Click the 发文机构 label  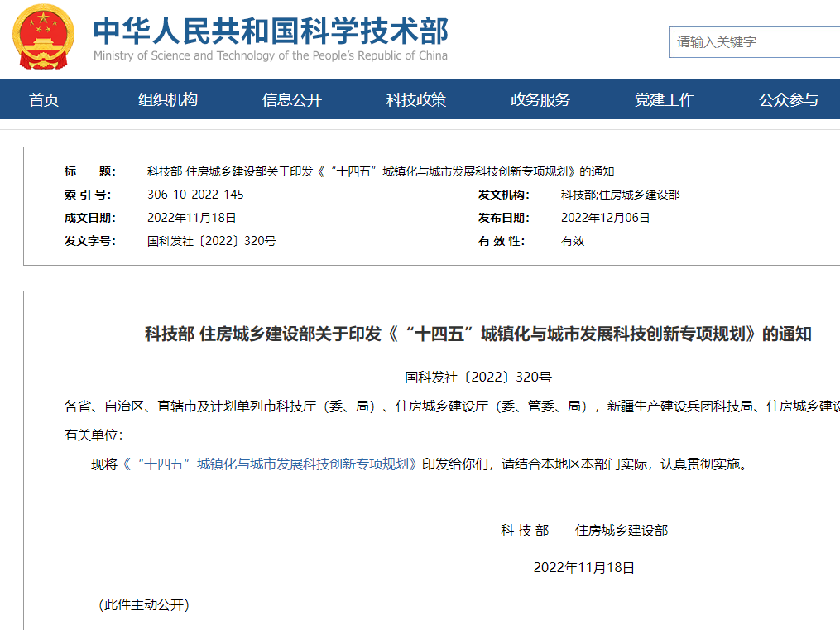click(x=503, y=195)
